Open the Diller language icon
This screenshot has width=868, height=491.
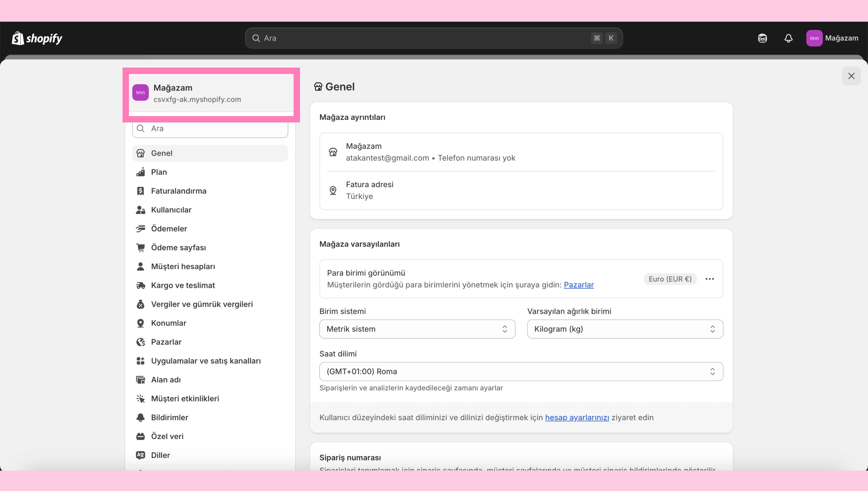tap(140, 455)
